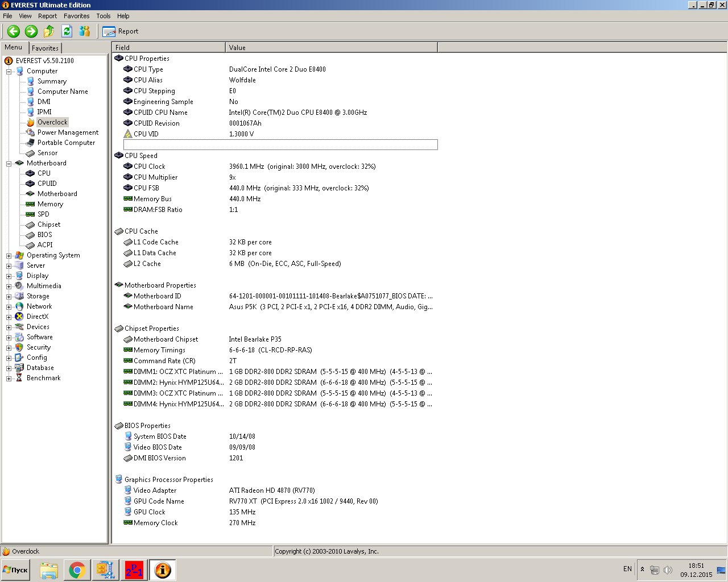Select the Memory Timings row
Image resolution: width=728 pixels, height=582 pixels.
click(280, 350)
